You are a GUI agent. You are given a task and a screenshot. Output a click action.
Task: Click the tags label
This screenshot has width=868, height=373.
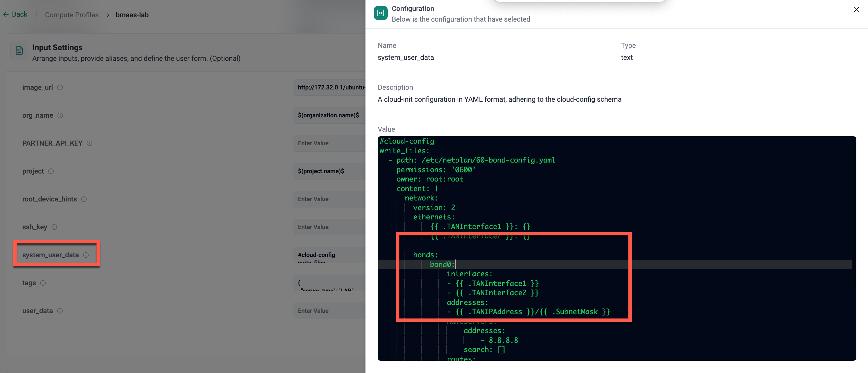point(29,283)
